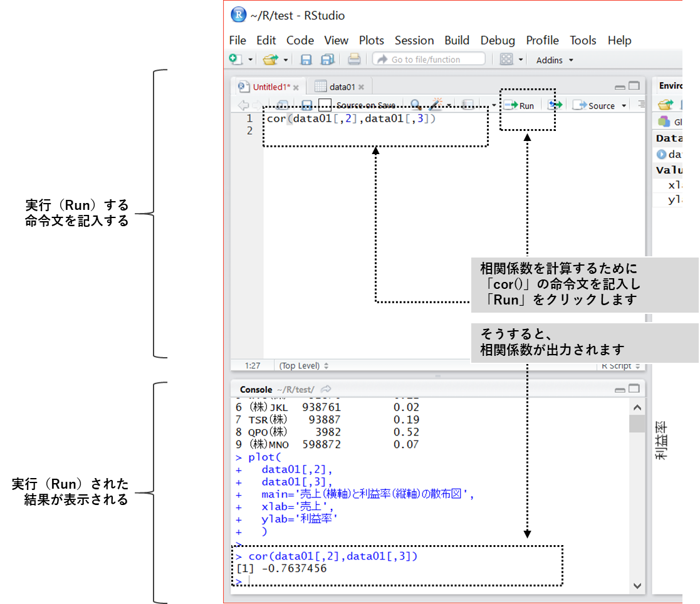This screenshot has height=604, width=700.
Task: Open the Plots menu
Action: click(x=371, y=40)
